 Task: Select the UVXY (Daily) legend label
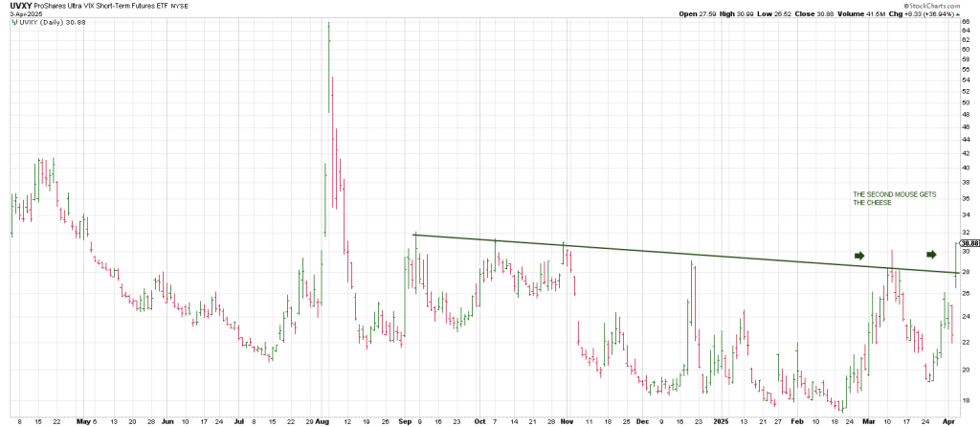point(46,22)
